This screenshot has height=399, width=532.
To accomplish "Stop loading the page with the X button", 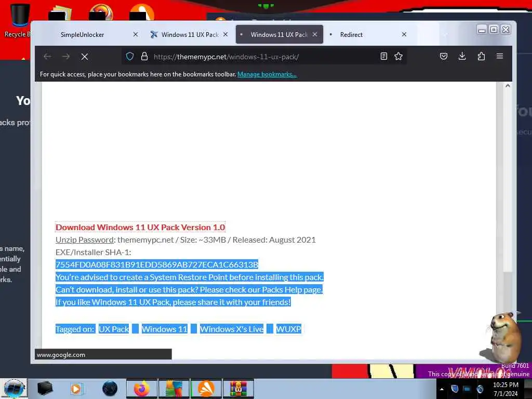I will tap(85, 57).
